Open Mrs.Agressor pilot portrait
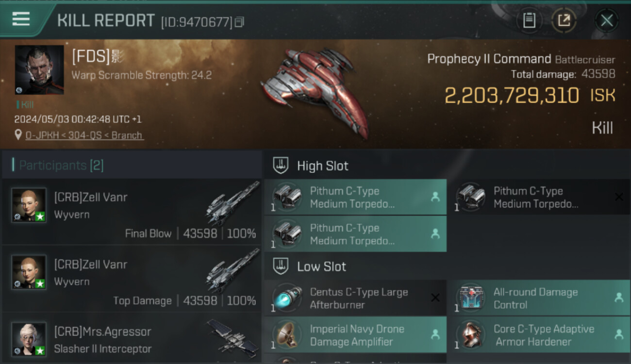The height and width of the screenshot is (364, 631). pos(29,339)
